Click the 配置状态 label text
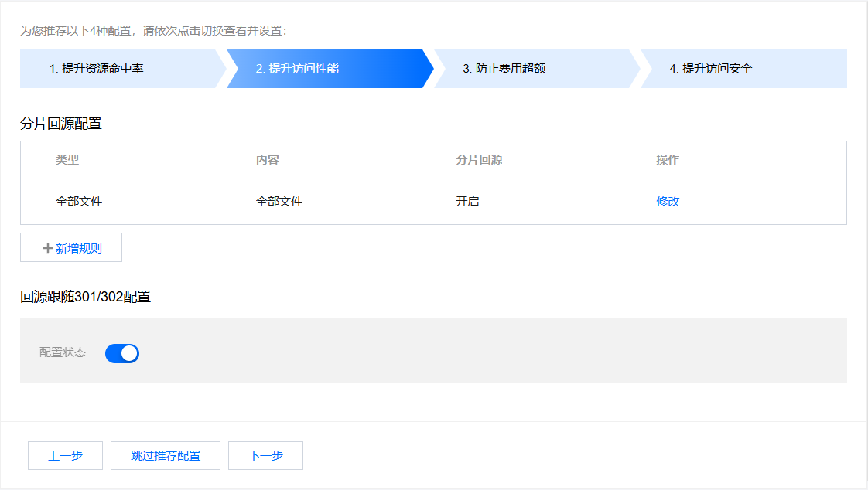The image size is (868, 490). (63, 352)
